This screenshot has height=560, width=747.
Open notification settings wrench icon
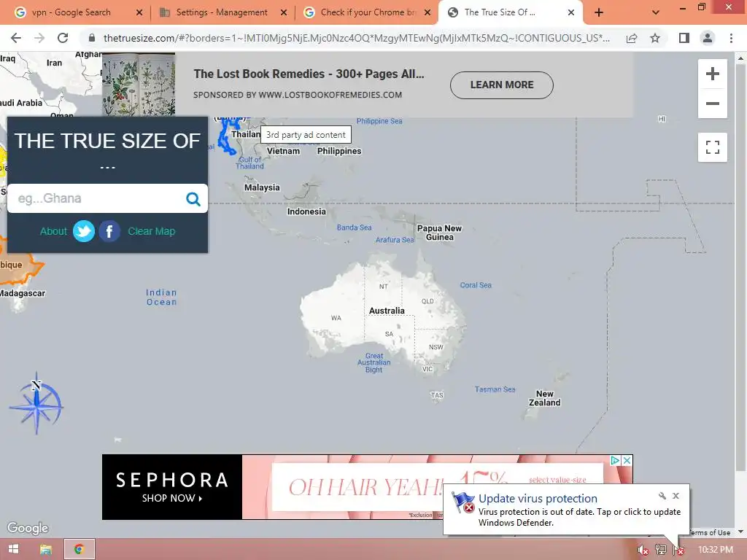pos(662,496)
